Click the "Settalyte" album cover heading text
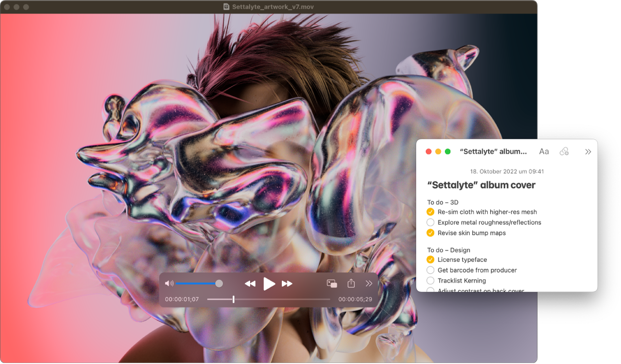The image size is (621, 364). (x=481, y=185)
